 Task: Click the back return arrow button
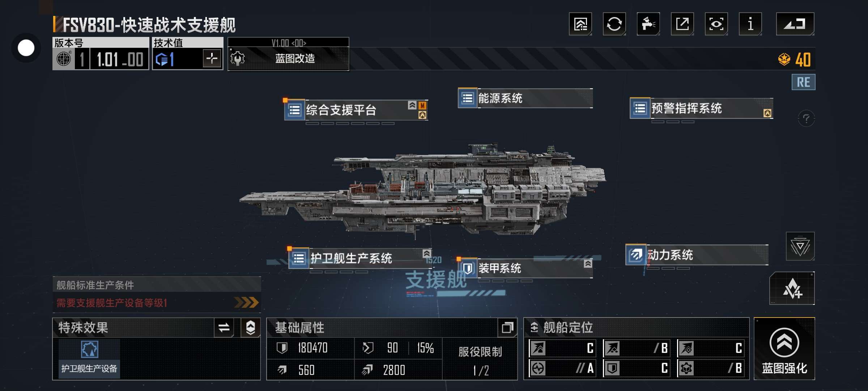795,24
